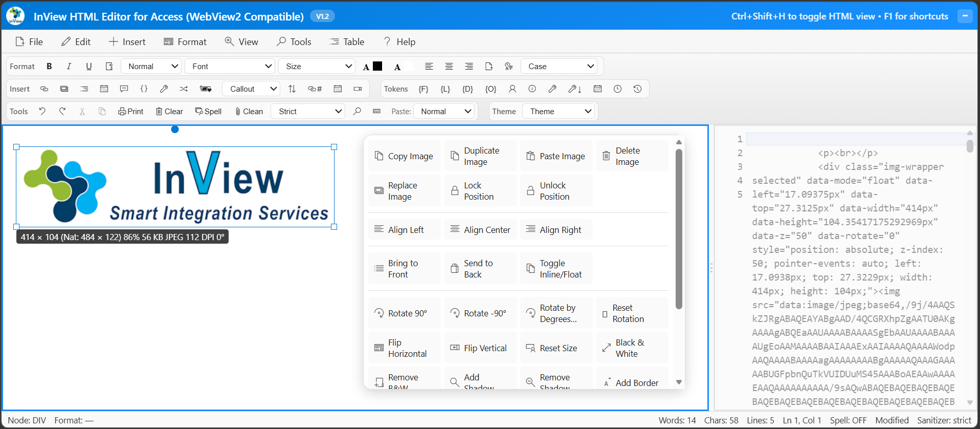The image size is (980, 429).
Task: Open the Case dropdown
Action: (560, 66)
